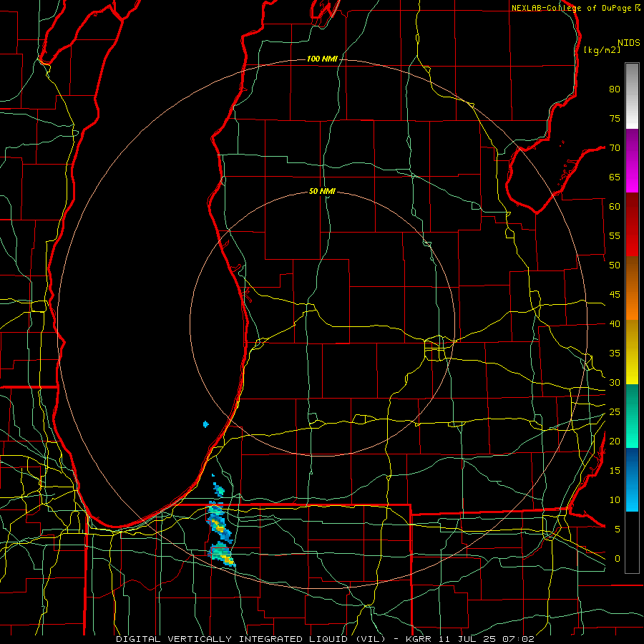Screen dimensions: 644x644
Task: Click the red segment of the color scale
Action: (632, 225)
